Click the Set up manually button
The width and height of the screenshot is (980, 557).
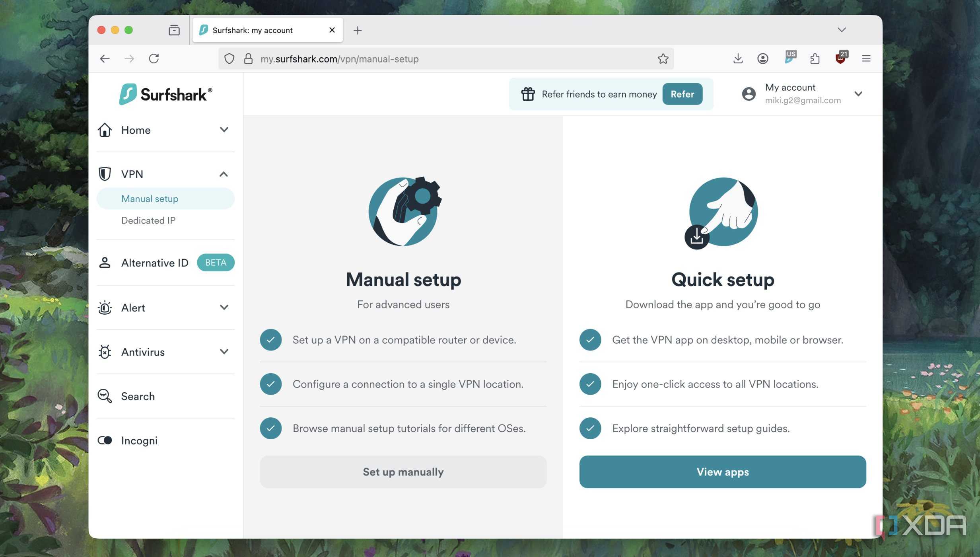pyautogui.click(x=403, y=472)
